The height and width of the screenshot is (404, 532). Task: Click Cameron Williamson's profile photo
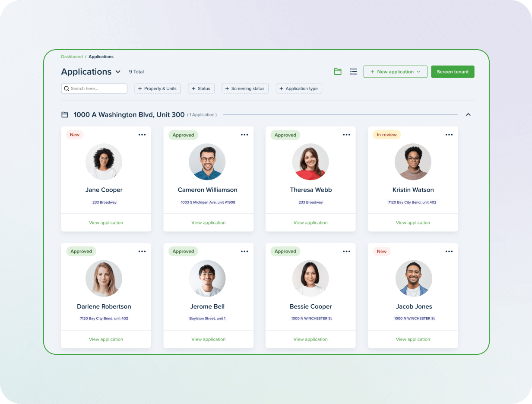click(x=207, y=162)
